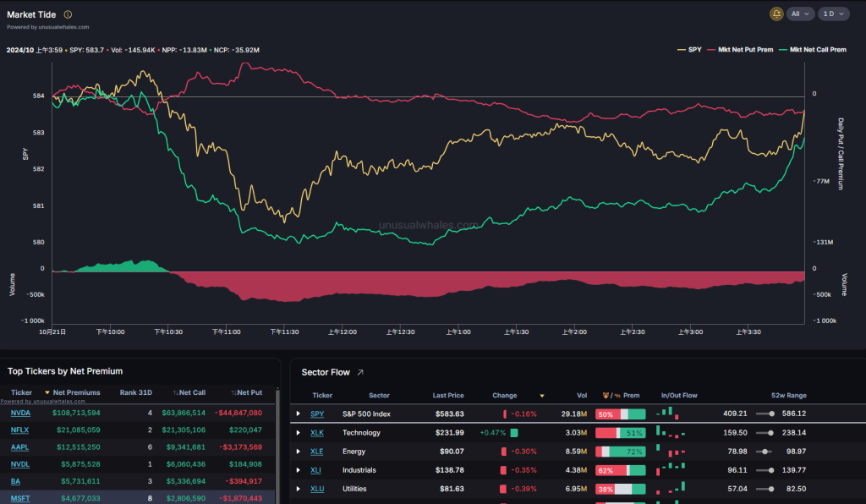Toggle Mkt Net Put Prem legend series
Screen dimensions: 866x504
(x=740, y=50)
